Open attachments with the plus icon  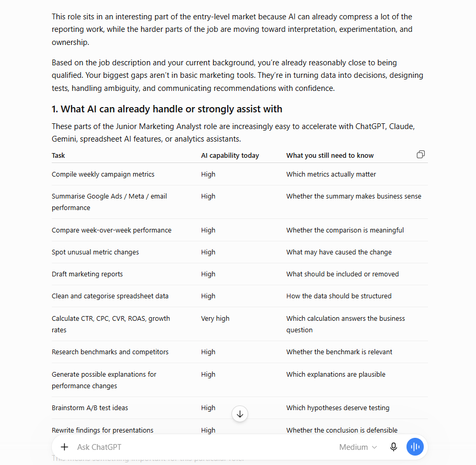tap(64, 447)
